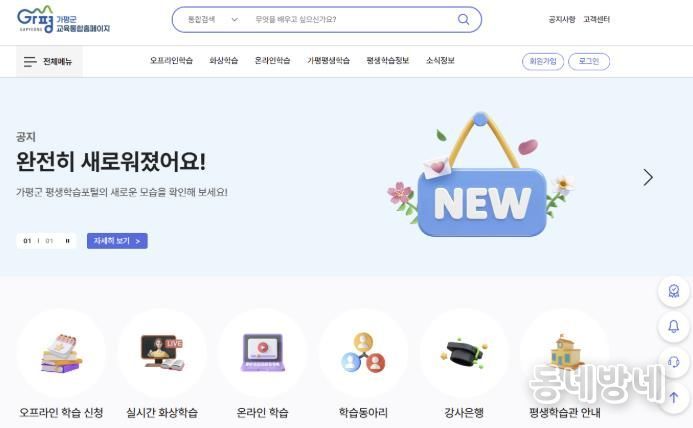Click the magnifier search icon

pyautogui.click(x=463, y=19)
